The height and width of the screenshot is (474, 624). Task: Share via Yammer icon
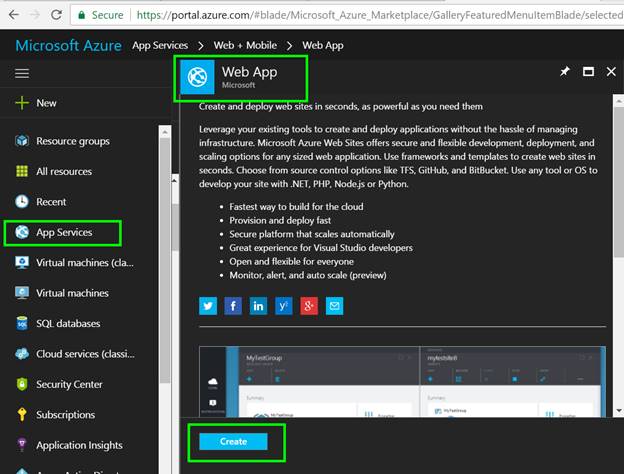284,306
